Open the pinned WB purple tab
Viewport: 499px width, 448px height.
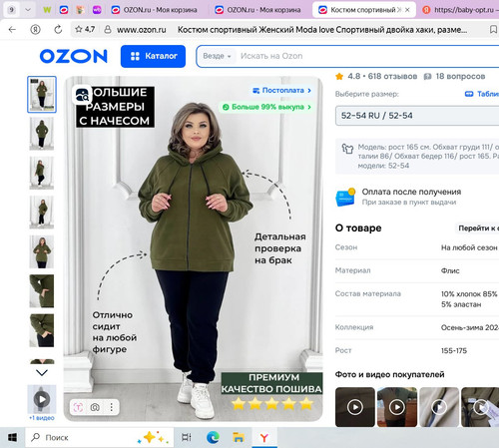tap(97, 10)
